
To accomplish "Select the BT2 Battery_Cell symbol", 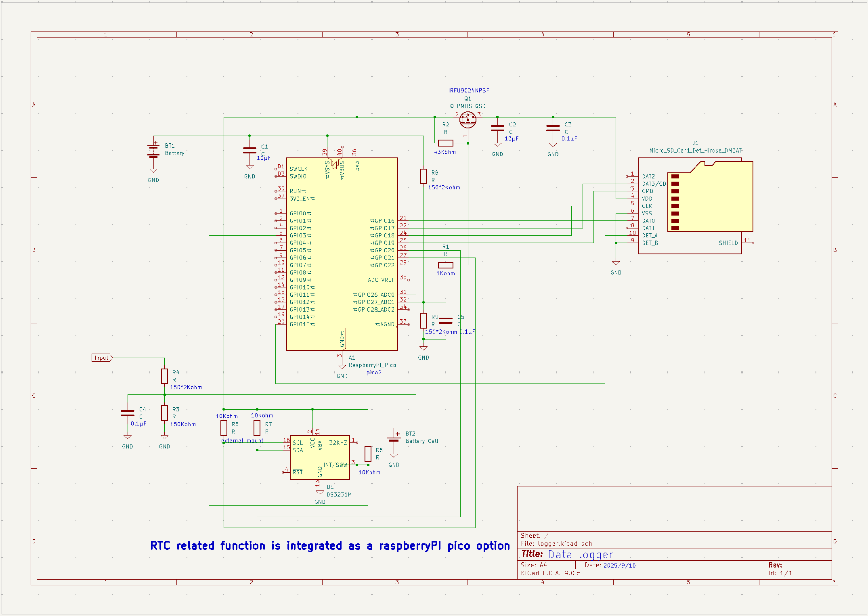I will (x=394, y=439).
